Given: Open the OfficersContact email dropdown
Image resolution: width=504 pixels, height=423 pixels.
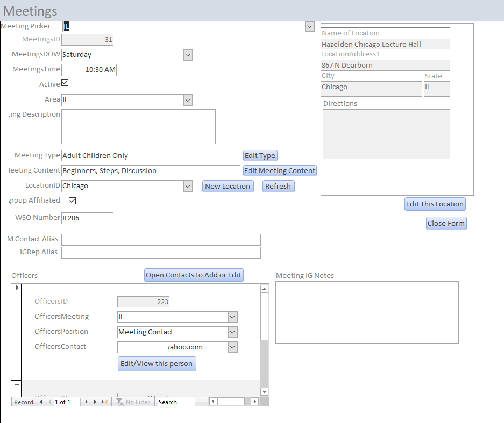Looking at the screenshot, I should click(232, 347).
